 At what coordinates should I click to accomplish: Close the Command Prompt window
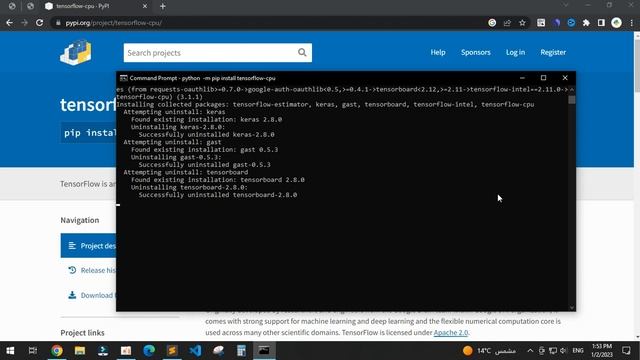[x=565, y=78]
